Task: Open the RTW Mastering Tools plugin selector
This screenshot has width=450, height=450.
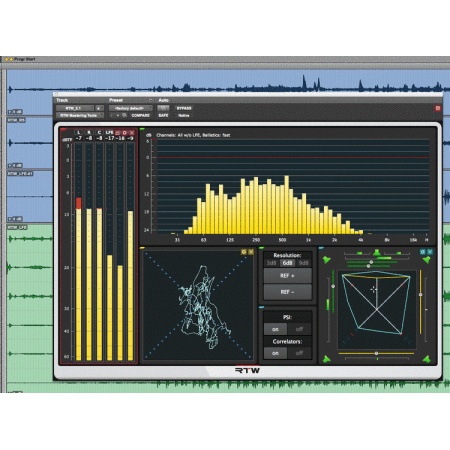Action: click(79, 115)
